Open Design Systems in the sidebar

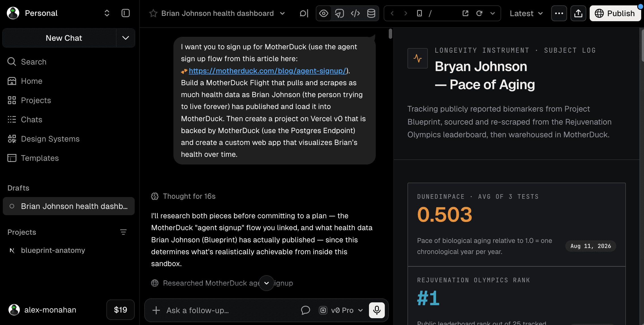tap(69, 139)
